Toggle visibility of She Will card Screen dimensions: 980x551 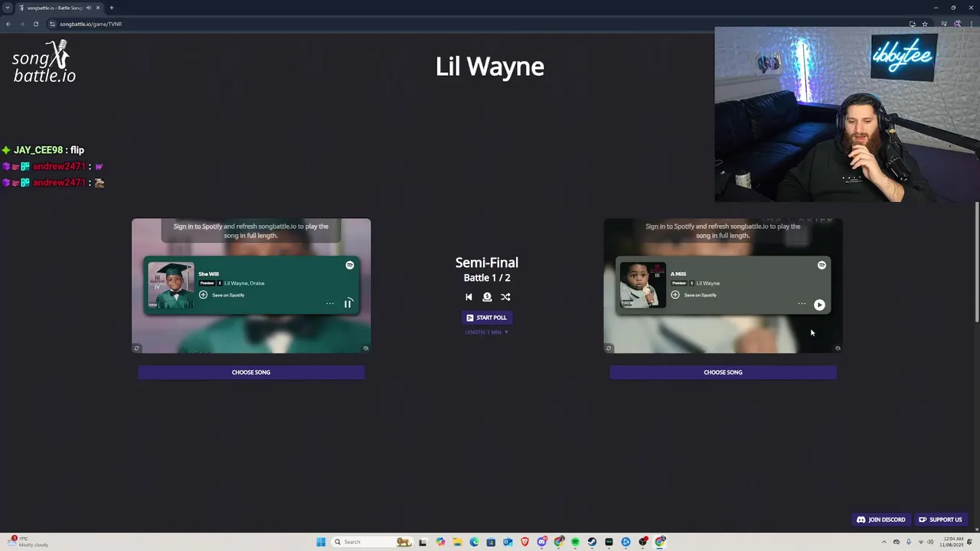pos(365,348)
